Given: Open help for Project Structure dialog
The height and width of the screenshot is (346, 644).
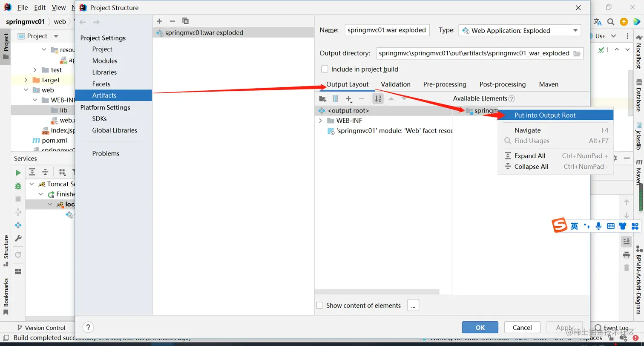Looking at the screenshot, I should click(x=88, y=327).
